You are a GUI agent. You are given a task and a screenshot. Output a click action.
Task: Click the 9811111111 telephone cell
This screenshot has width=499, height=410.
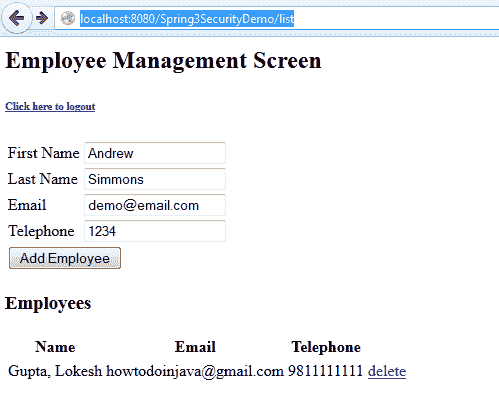[x=325, y=371]
